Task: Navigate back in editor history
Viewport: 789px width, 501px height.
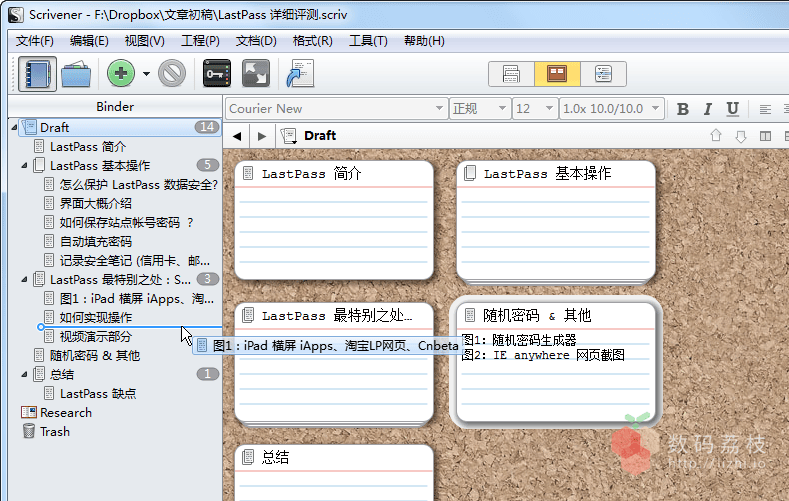Action: pyautogui.click(x=237, y=136)
